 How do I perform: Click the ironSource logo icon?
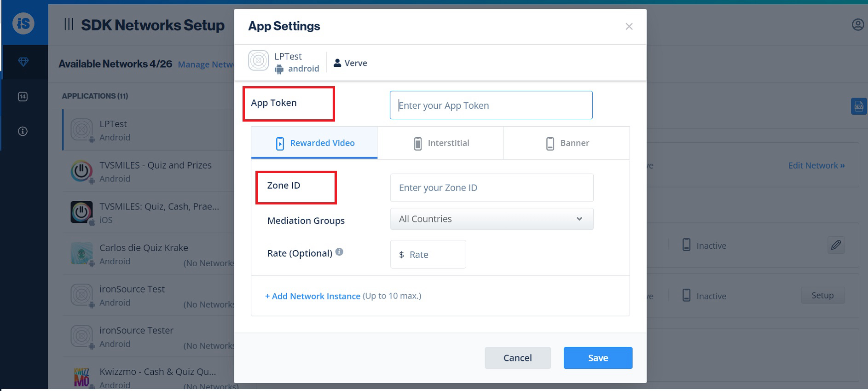click(x=23, y=23)
